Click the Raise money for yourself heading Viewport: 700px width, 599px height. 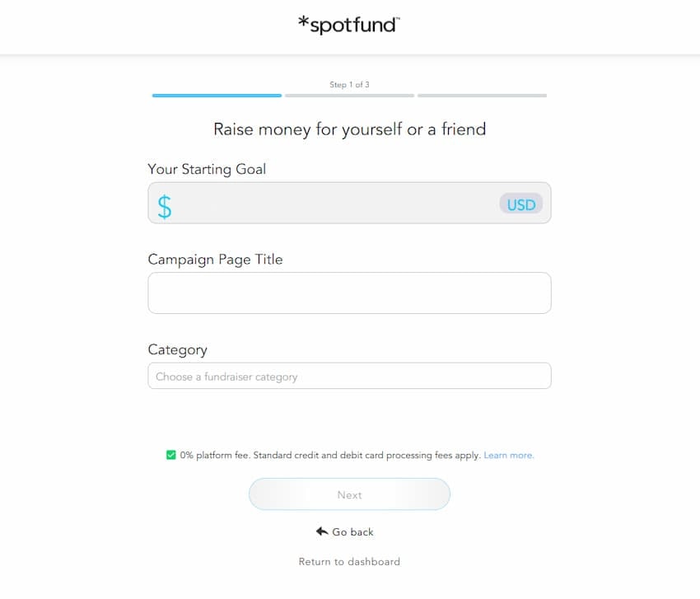349,129
